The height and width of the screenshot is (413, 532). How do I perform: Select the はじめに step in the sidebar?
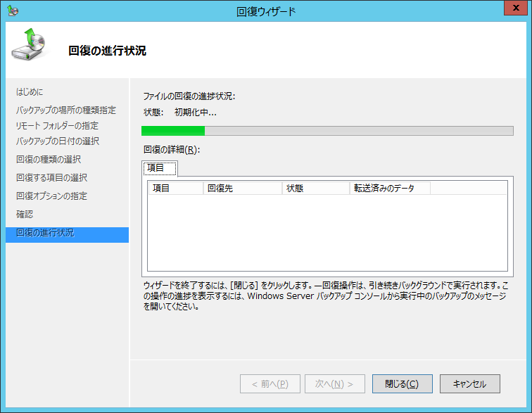tap(30, 92)
